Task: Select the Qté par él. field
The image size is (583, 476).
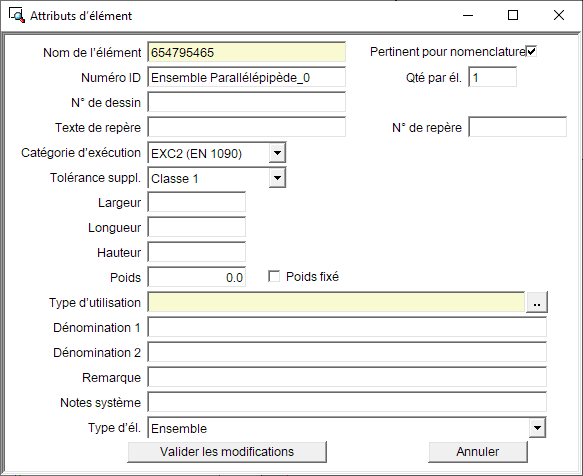Action: [x=492, y=77]
